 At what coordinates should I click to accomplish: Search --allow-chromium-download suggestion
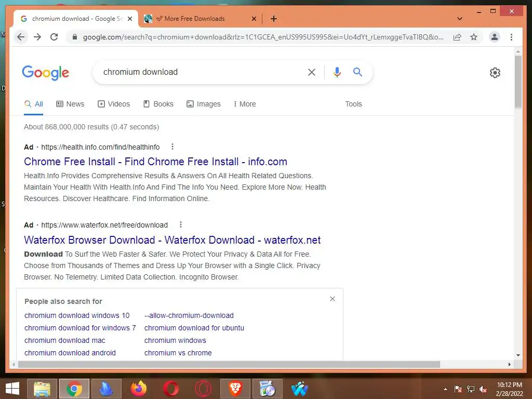point(189,315)
